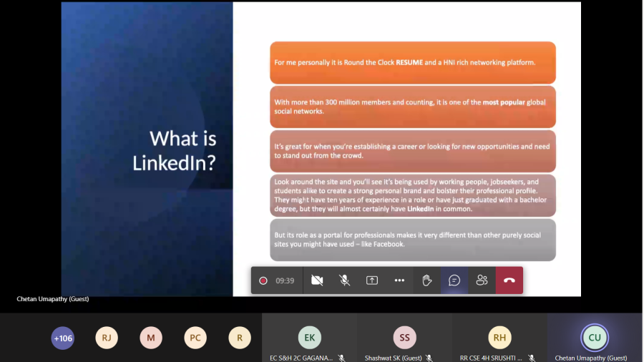Click the 'What is LinkedIn?' slide title
This screenshot has width=644, height=362.
tap(175, 150)
